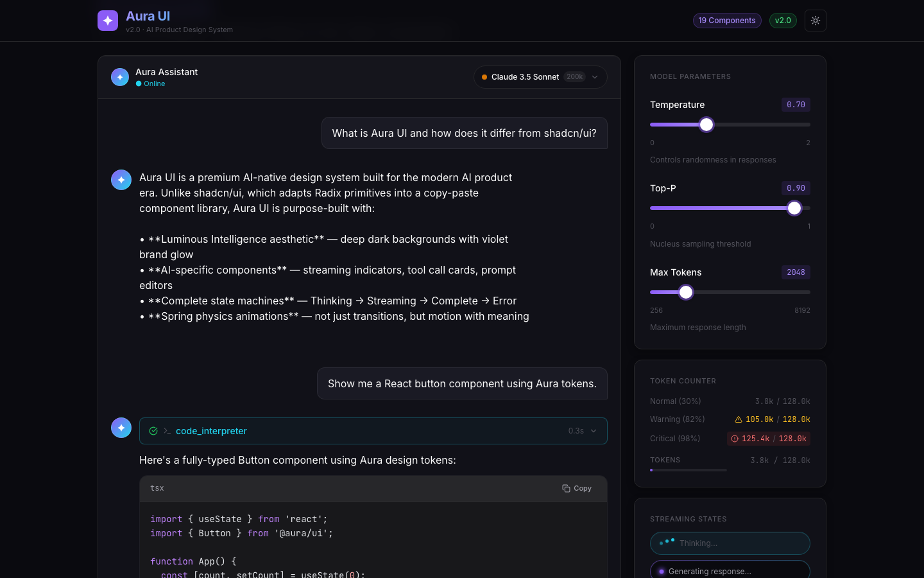The image size is (924, 578).
Task: Select the tsx tab on the code block
Action: coord(157,488)
